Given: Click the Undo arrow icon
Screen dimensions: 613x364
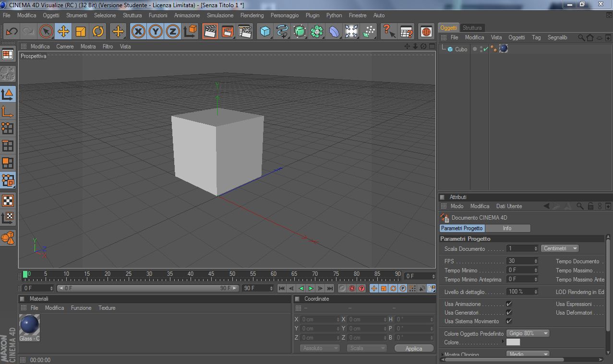Looking at the screenshot, I should pyautogui.click(x=12, y=32).
